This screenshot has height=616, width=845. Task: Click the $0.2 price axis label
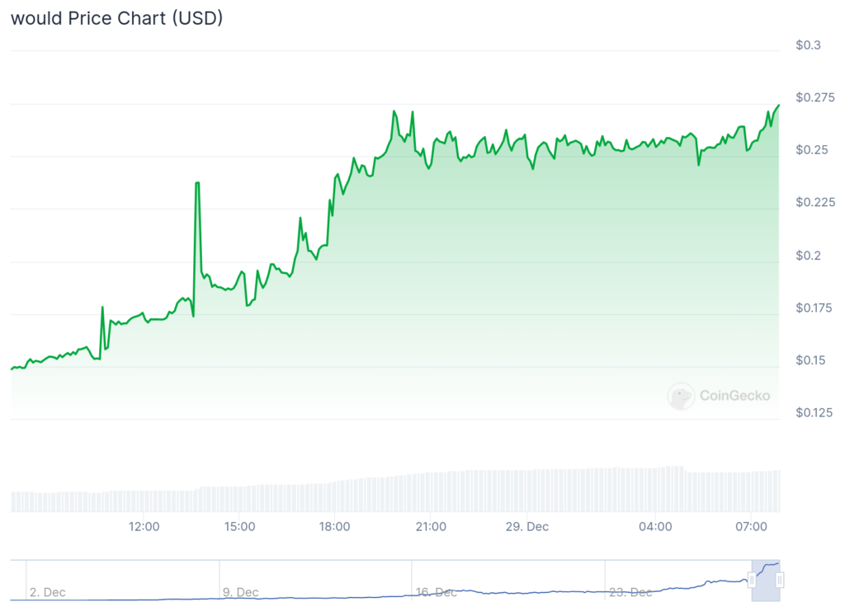point(808,256)
